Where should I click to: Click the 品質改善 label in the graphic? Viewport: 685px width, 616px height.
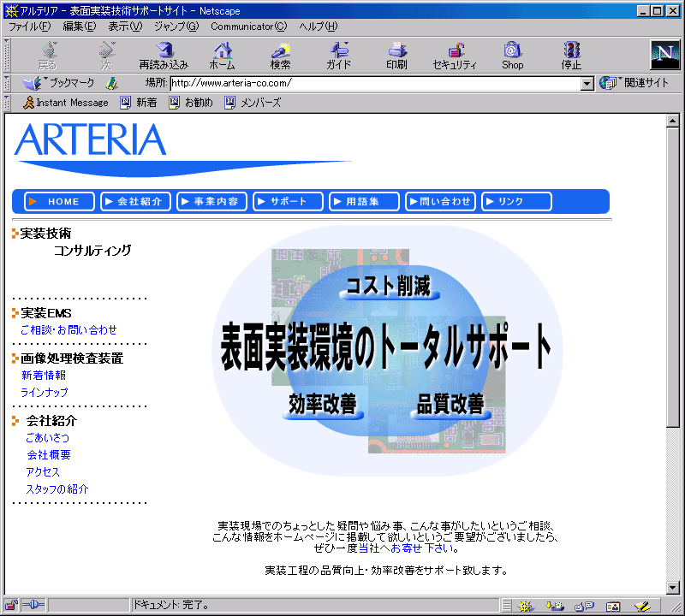tap(450, 405)
